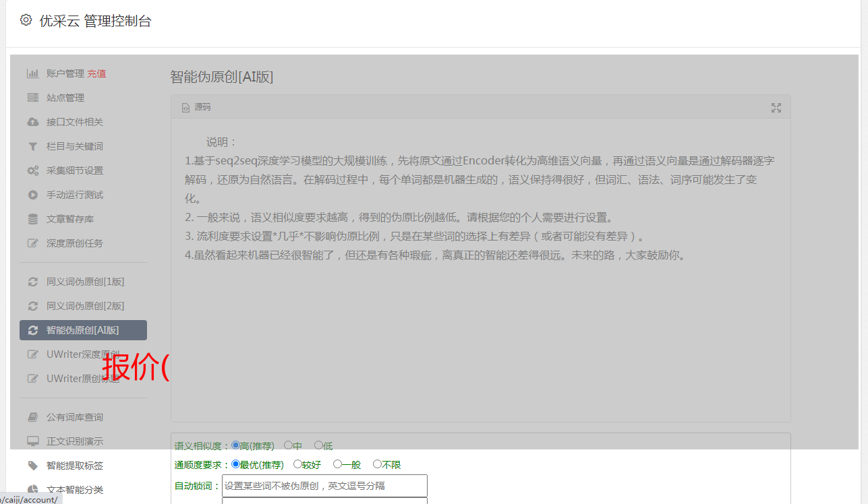Open 手动运行测试 menu item
868x504 pixels.
pyautogui.click(x=75, y=195)
